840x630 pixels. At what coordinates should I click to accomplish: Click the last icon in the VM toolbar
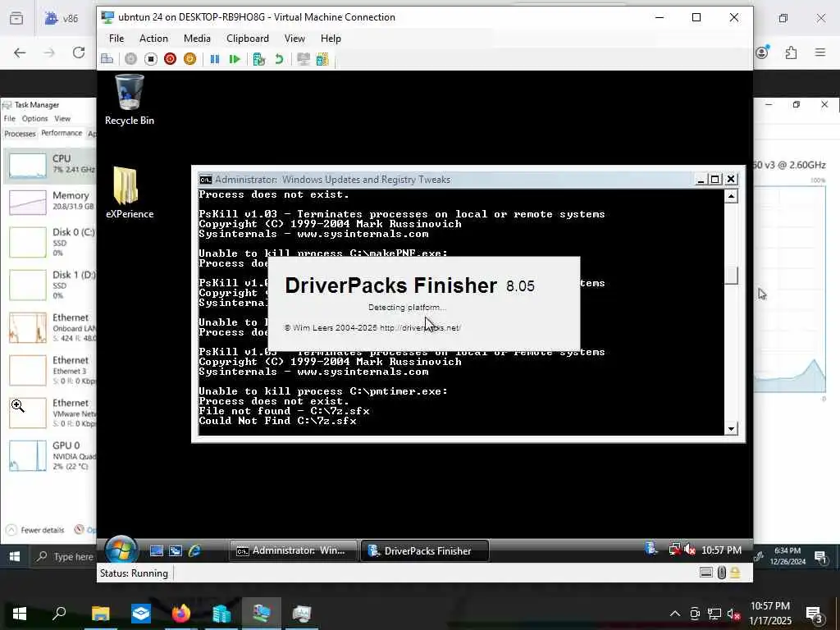click(x=322, y=59)
